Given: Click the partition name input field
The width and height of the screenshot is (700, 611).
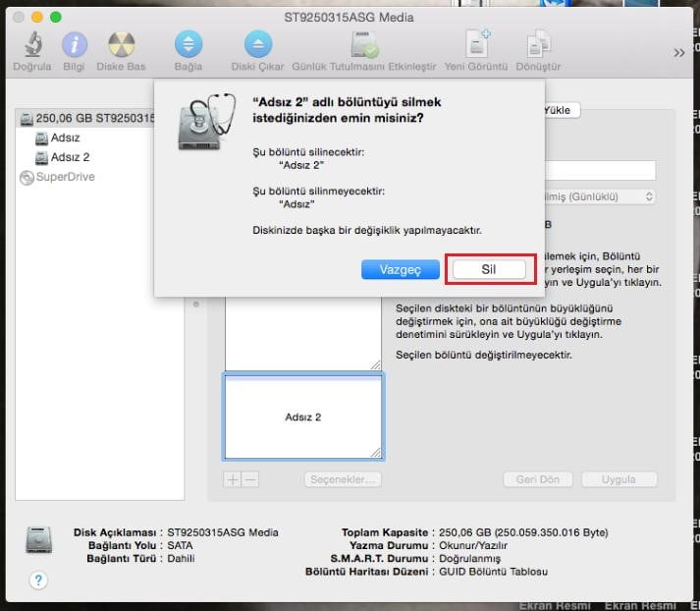Looking at the screenshot, I should 600,170.
